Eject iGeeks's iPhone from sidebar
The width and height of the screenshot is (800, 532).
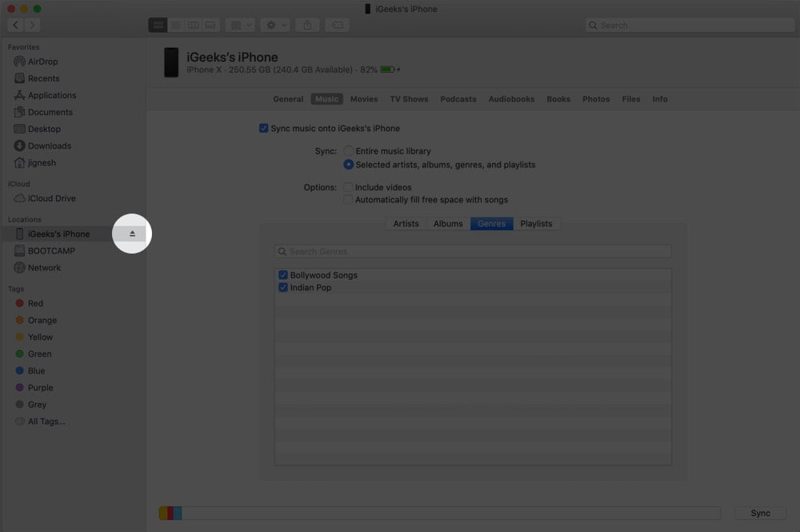pyautogui.click(x=132, y=234)
